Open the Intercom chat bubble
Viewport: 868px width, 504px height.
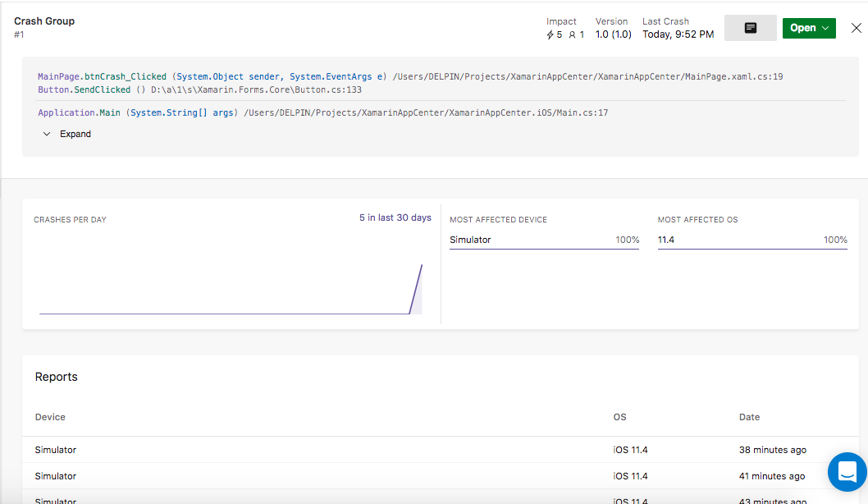pyautogui.click(x=847, y=472)
